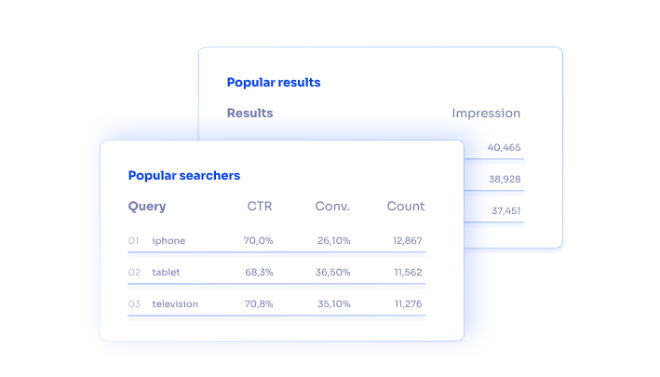Select the Results column header
Viewport: 660px width, 377px height.
click(x=250, y=113)
